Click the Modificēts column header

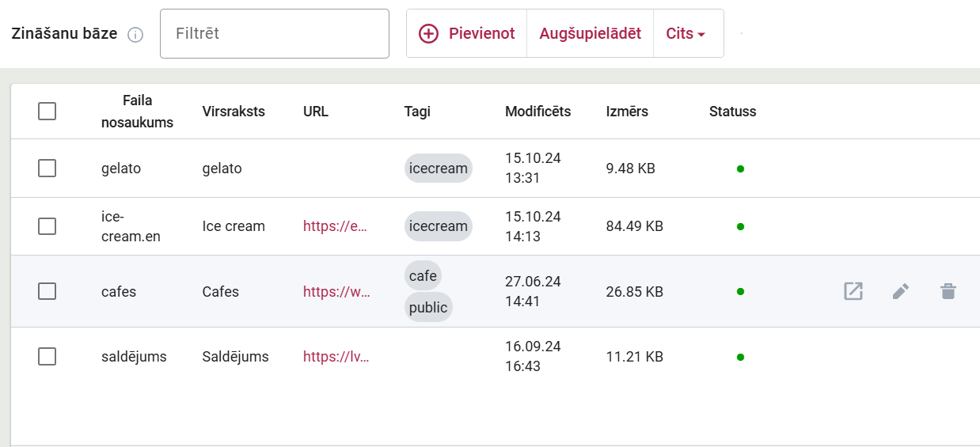coord(537,112)
